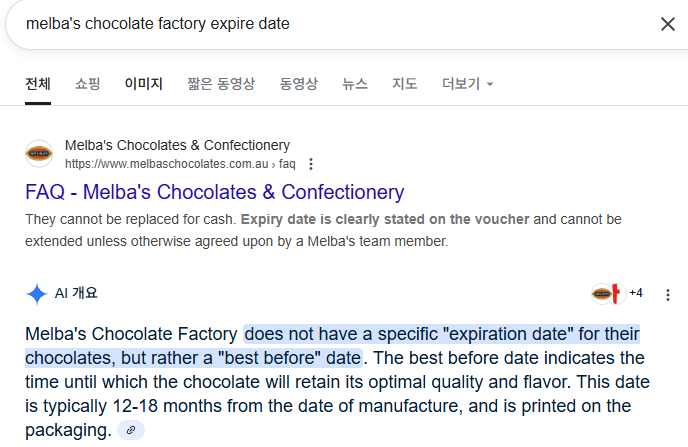
Task: Expand the 더보기 dropdown
Action: click(467, 84)
